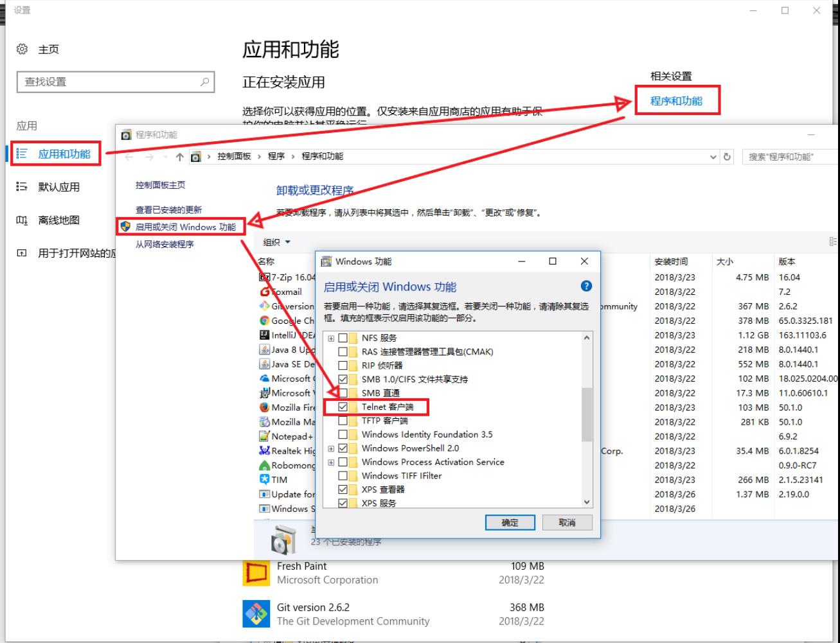
Task: Uncheck Windows PowerShell 2.0 checkbox
Action: [343, 448]
